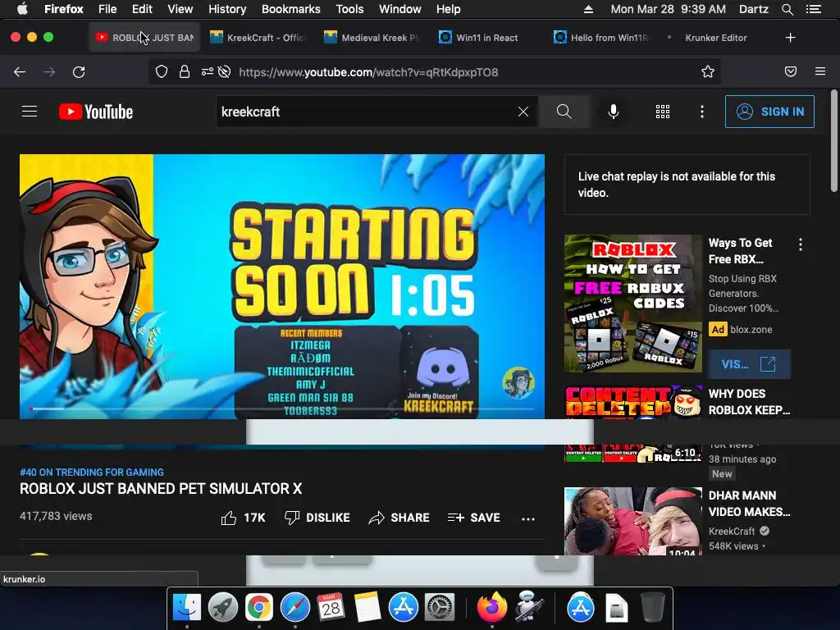Image resolution: width=840 pixels, height=630 pixels.
Task: Open the Tools menu
Action: pyautogui.click(x=349, y=9)
